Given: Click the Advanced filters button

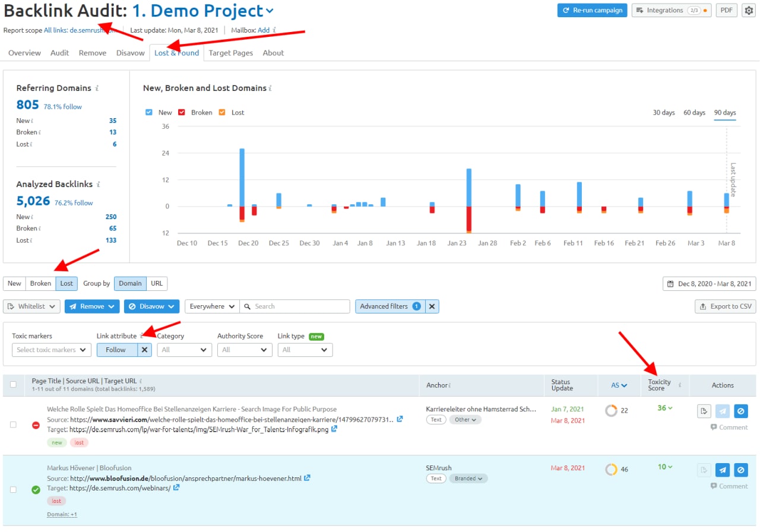Looking at the screenshot, I should tap(390, 306).
